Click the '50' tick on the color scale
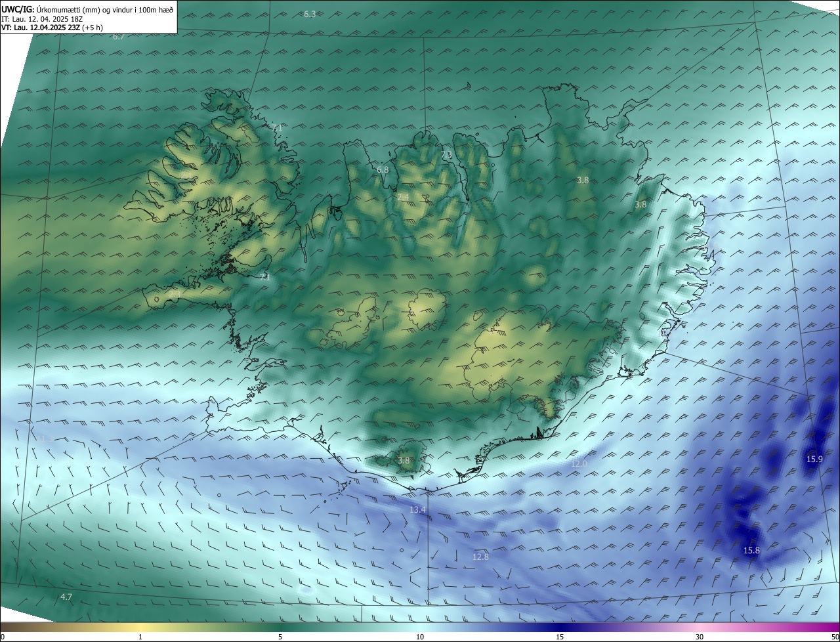This screenshot has height=642, width=840. coord(835,637)
